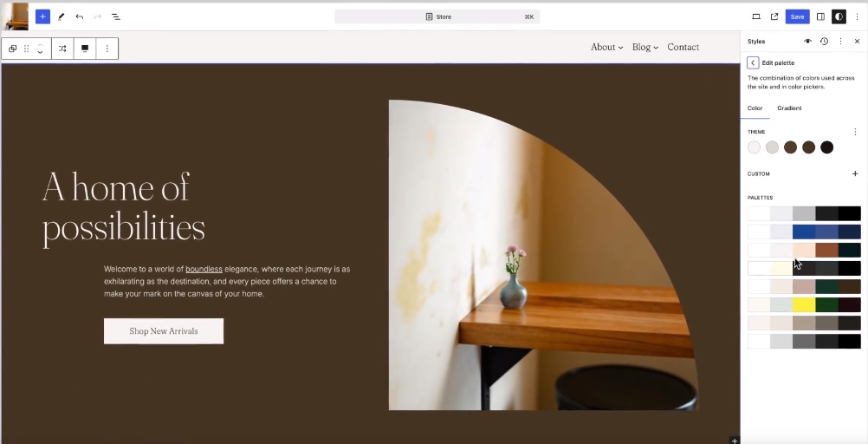This screenshot has width=868, height=444.
Task: Open the block alignment control
Action: click(x=85, y=49)
